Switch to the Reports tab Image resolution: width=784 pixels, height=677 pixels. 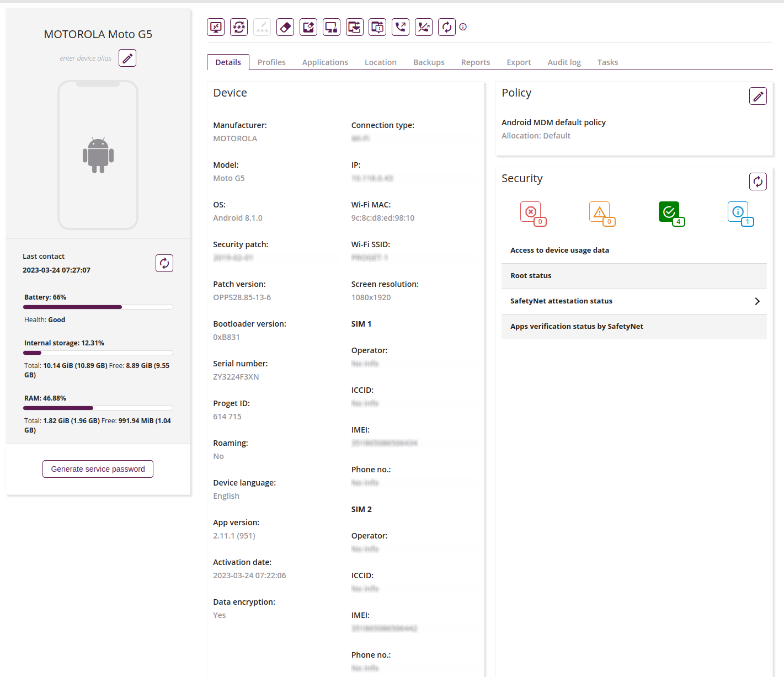coord(476,62)
